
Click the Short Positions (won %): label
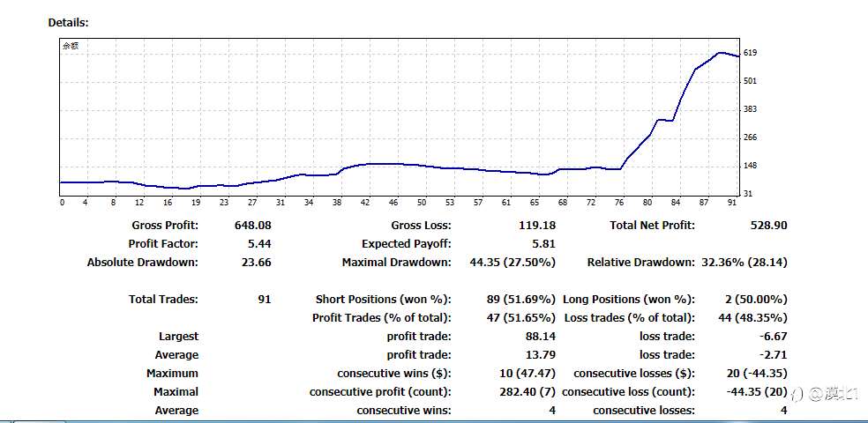pos(384,300)
